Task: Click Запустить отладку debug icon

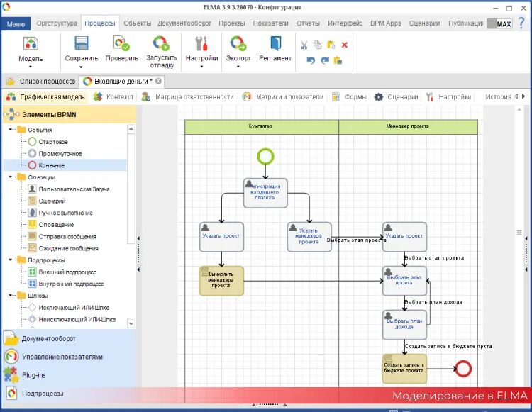Action: click(161, 43)
